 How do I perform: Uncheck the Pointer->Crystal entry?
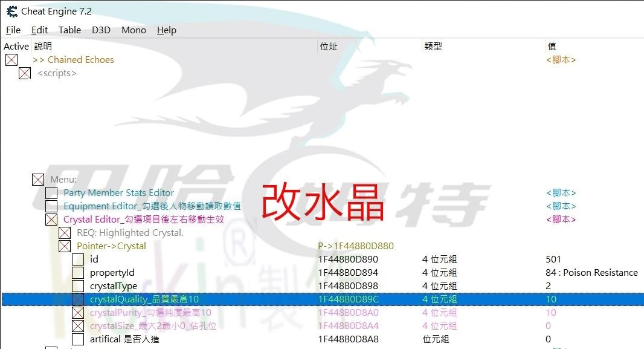(65, 246)
